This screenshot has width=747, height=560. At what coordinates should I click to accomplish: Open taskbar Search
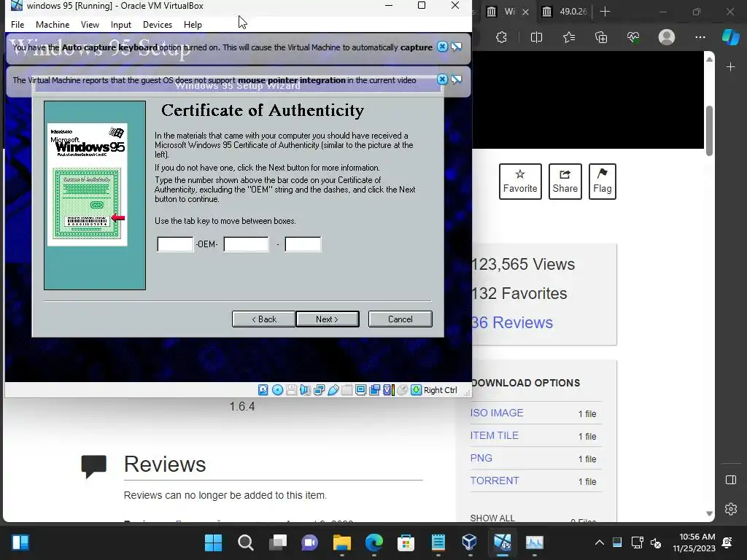pos(245,542)
